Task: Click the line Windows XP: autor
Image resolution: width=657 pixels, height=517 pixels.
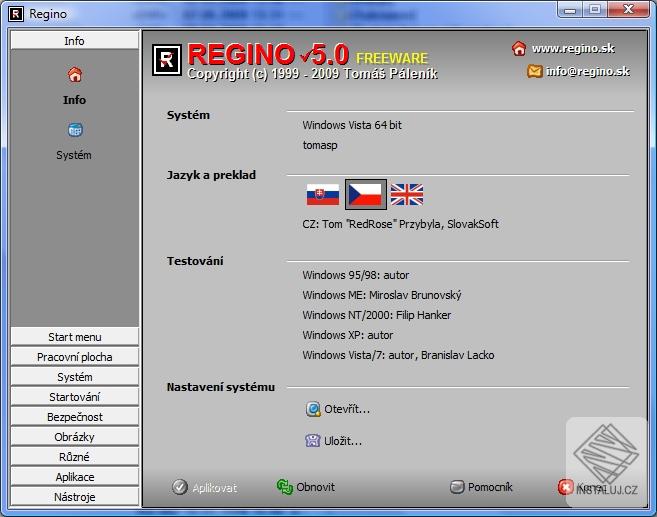Action: click(348, 335)
